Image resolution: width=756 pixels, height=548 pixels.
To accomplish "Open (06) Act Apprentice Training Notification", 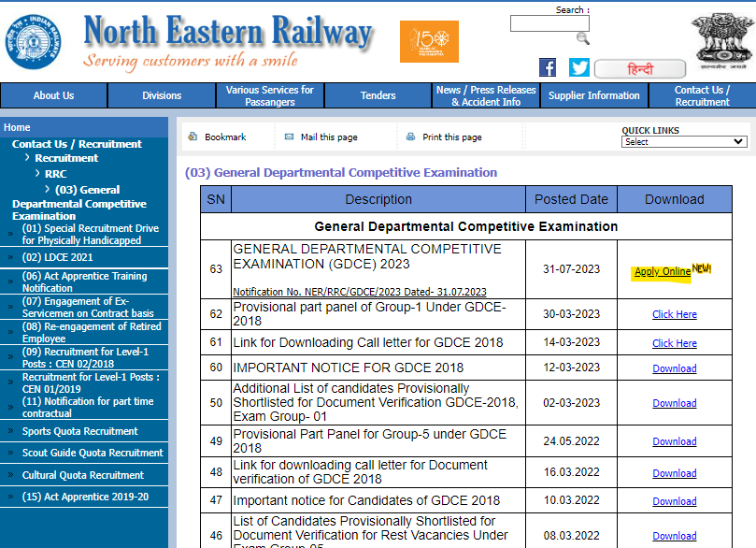I will [x=84, y=281].
